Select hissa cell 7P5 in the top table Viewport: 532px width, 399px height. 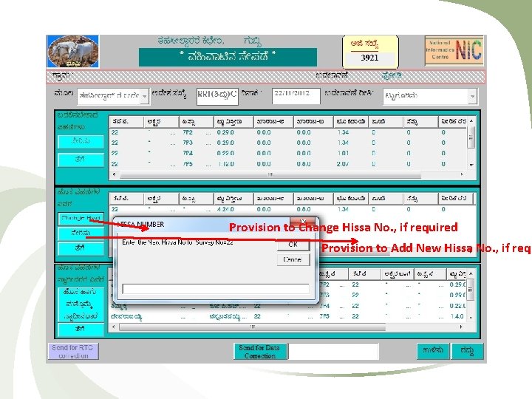(x=188, y=164)
